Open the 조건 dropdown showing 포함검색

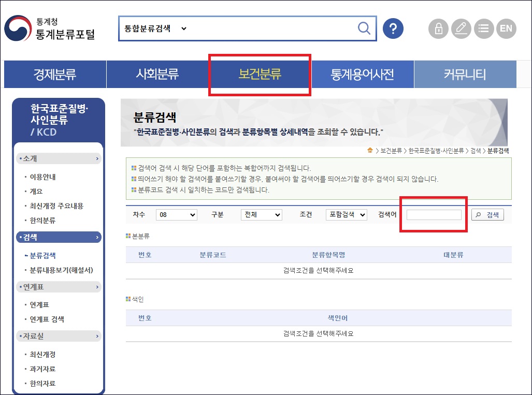pyautogui.click(x=346, y=215)
